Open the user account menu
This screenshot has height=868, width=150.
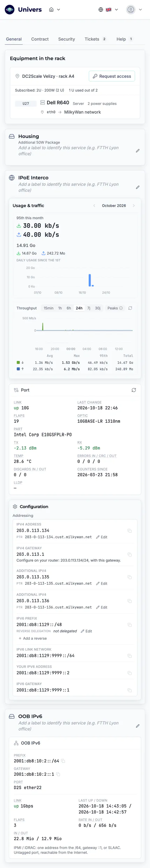tap(134, 10)
